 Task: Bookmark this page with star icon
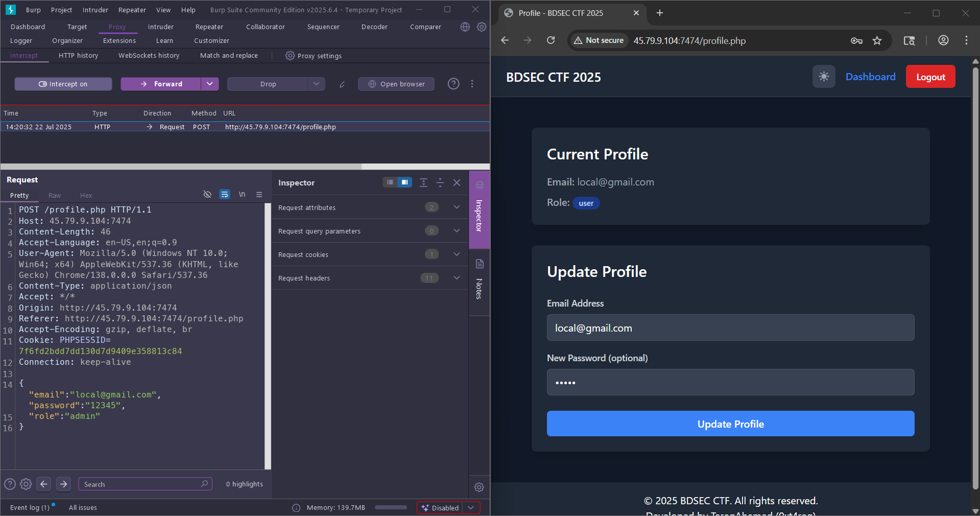click(x=877, y=41)
